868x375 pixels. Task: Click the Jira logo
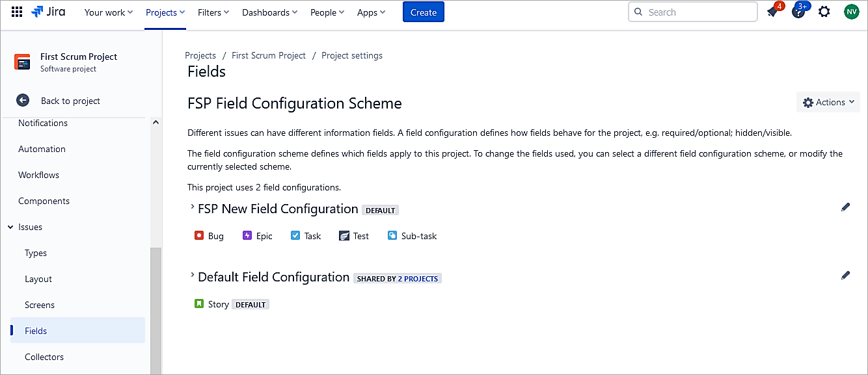click(x=48, y=12)
